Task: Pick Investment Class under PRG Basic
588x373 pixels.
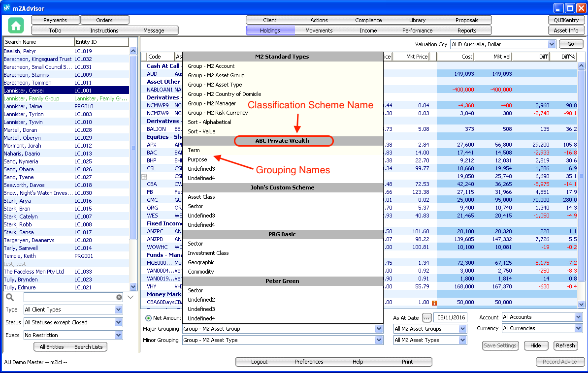Action: pos(208,253)
